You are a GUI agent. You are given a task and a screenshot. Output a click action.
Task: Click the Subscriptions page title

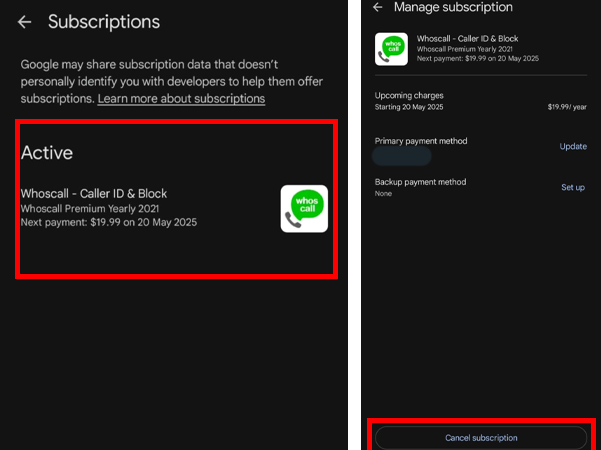pyautogui.click(x=104, y=22)
